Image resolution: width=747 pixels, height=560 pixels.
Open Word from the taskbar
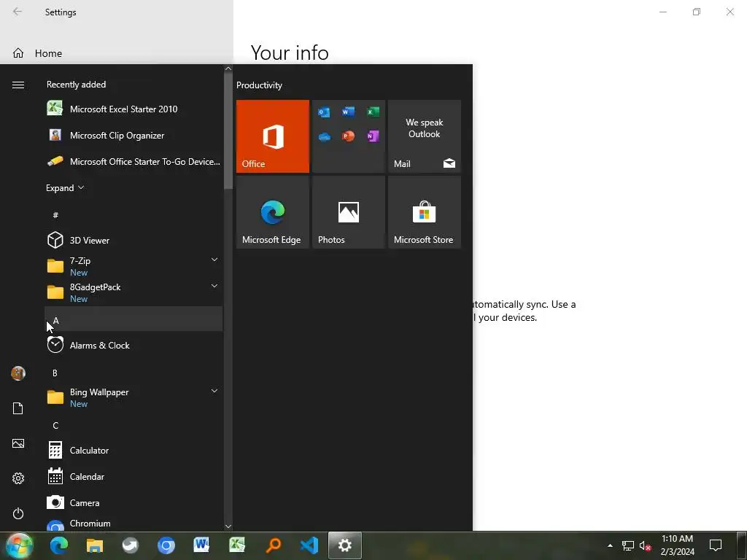[x=201, y=545]
